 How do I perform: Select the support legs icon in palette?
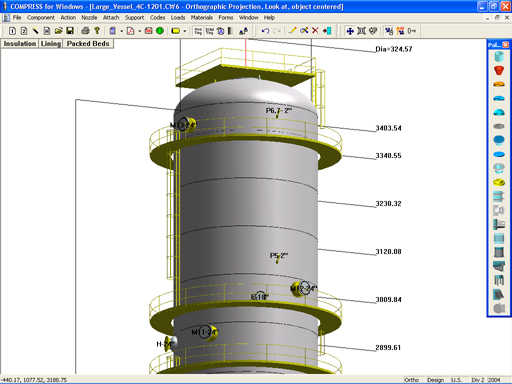(499, 280)
